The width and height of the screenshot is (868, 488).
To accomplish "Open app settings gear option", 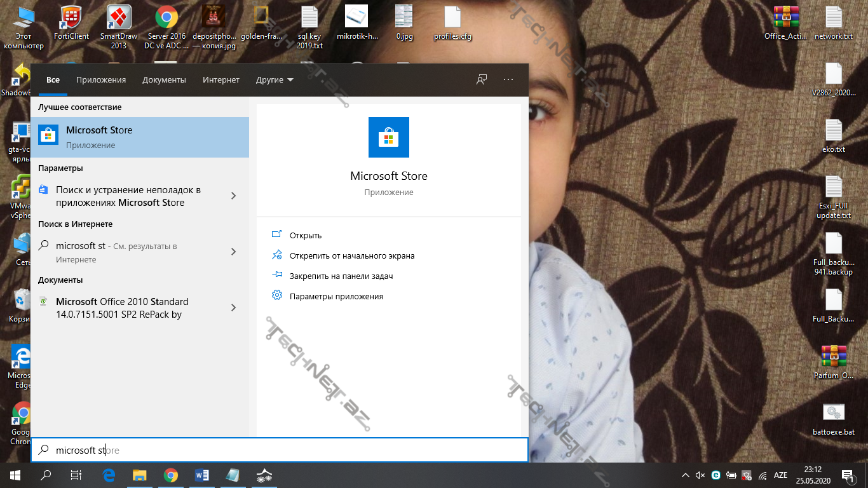I will click(x=277, y=296).
